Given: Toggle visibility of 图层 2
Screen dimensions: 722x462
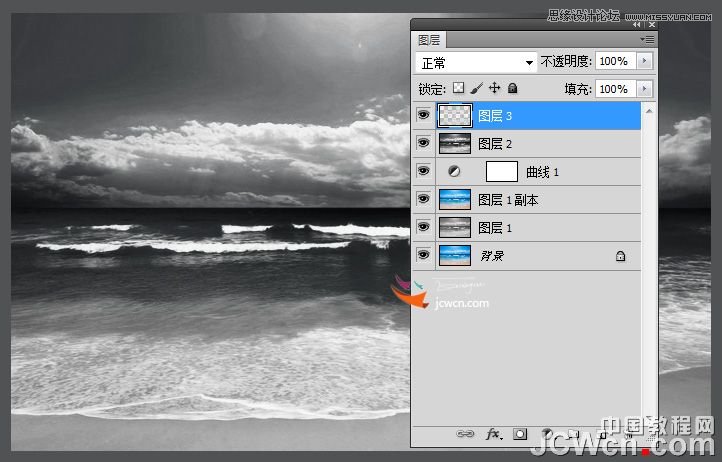Looking at the screenshot, I should pyautogui.click(x=423, y=144).
